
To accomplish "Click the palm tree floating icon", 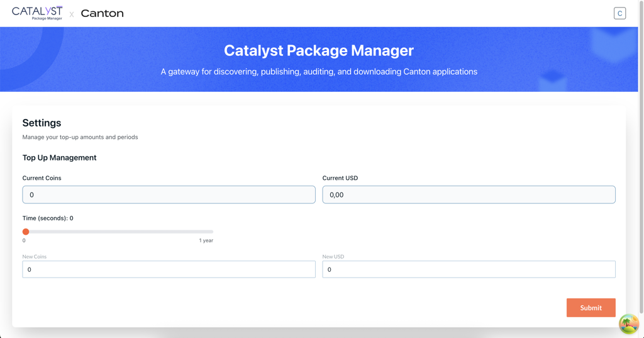I will pos(628,324).
